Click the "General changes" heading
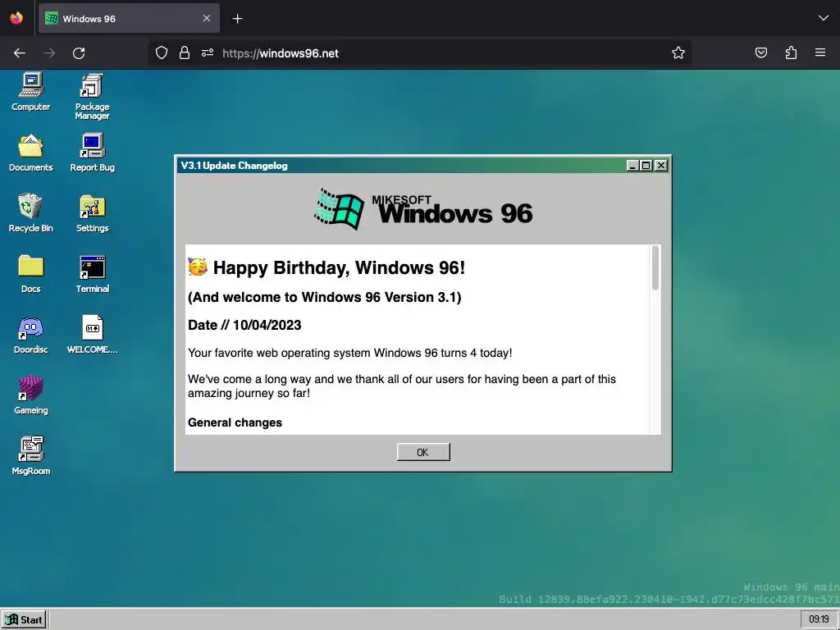The width and height of the screenshot is (840, 630). tap(235, 422)
